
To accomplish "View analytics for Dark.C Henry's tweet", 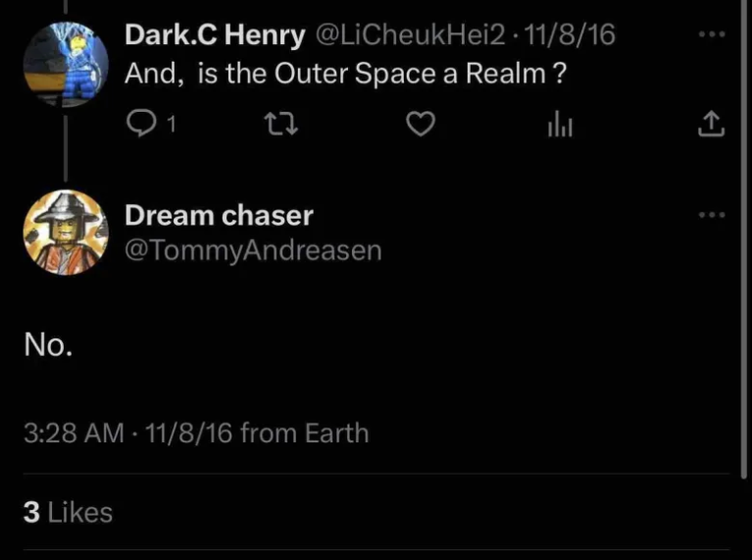I will (559, 125).
